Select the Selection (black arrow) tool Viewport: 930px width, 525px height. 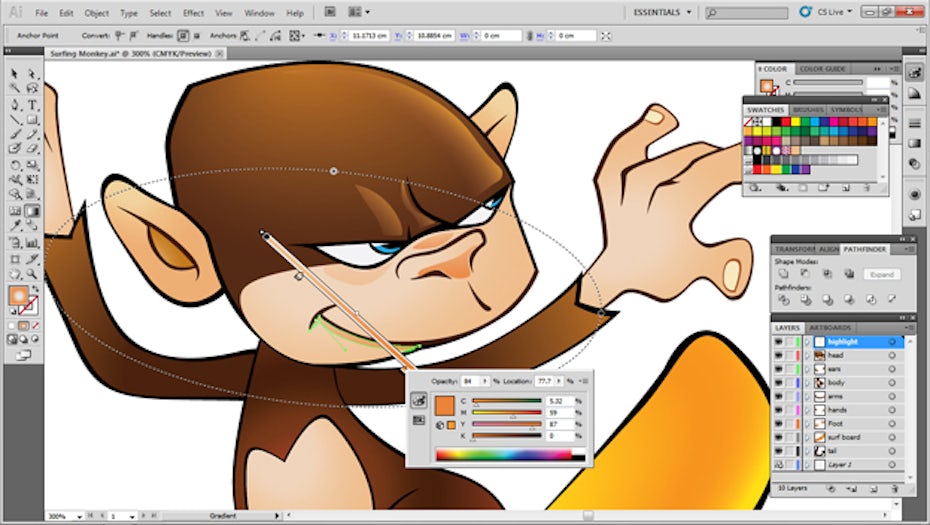click(x=15, y=75)
